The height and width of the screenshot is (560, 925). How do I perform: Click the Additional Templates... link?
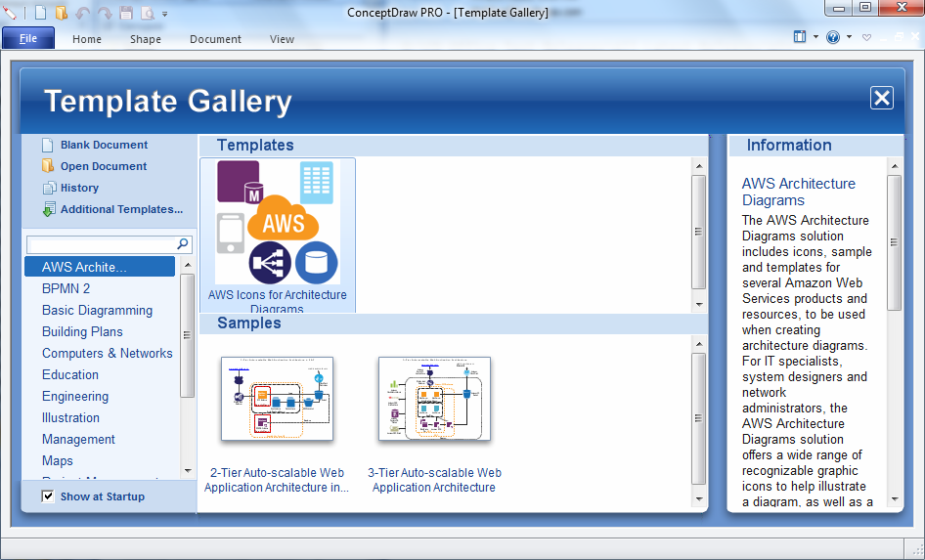121,209
